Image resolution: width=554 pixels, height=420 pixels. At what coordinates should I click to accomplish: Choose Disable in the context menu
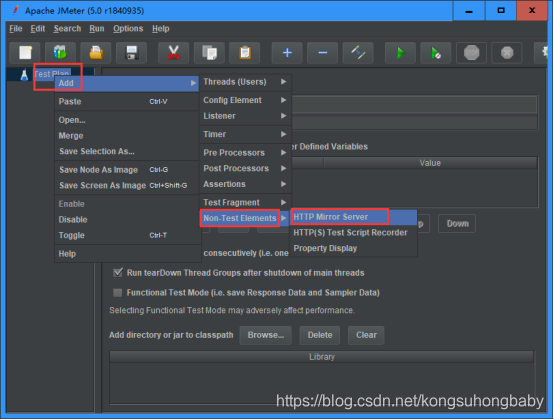(x=127, y=220)
